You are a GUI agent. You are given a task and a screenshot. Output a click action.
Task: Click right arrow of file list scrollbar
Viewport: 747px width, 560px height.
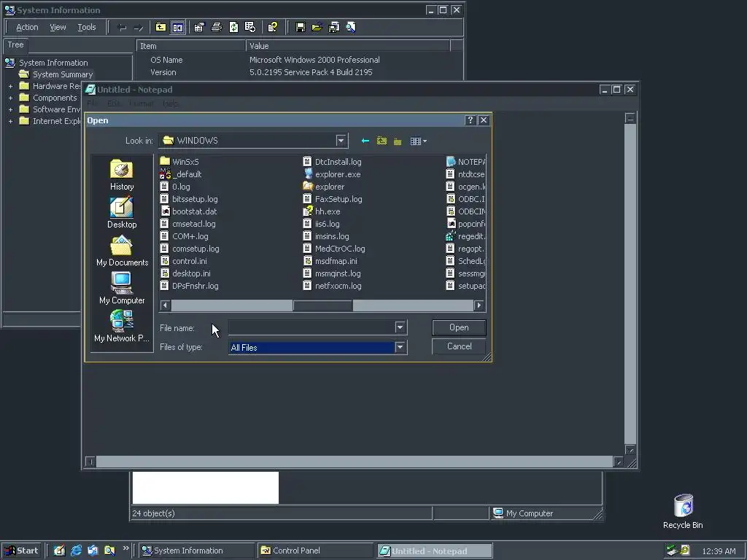pyautogui.click(x=479, y=306)
